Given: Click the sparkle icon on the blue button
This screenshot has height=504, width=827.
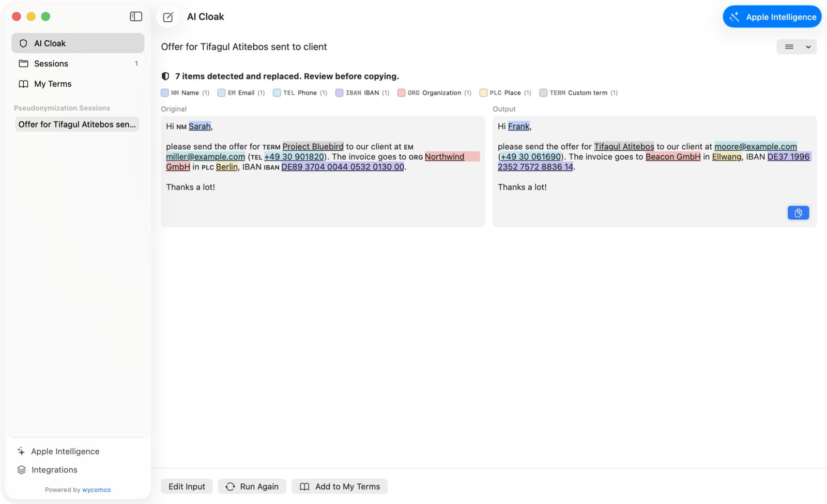Looking at the screenshot, I should click(734, 17).
